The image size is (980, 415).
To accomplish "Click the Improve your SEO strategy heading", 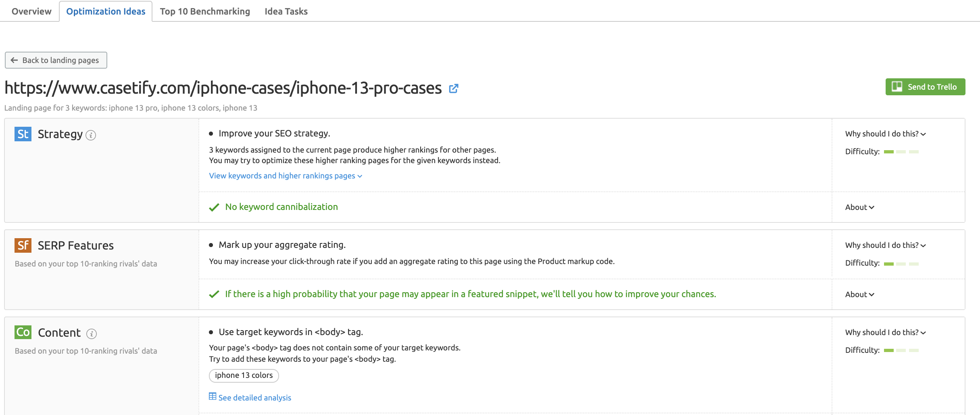I will click(274, 134).
